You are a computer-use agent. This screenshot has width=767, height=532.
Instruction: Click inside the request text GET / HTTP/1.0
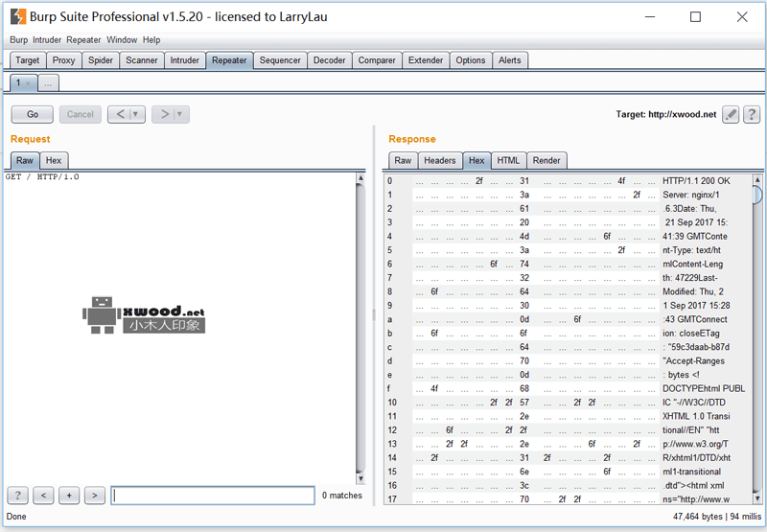(x=42, y=177)
